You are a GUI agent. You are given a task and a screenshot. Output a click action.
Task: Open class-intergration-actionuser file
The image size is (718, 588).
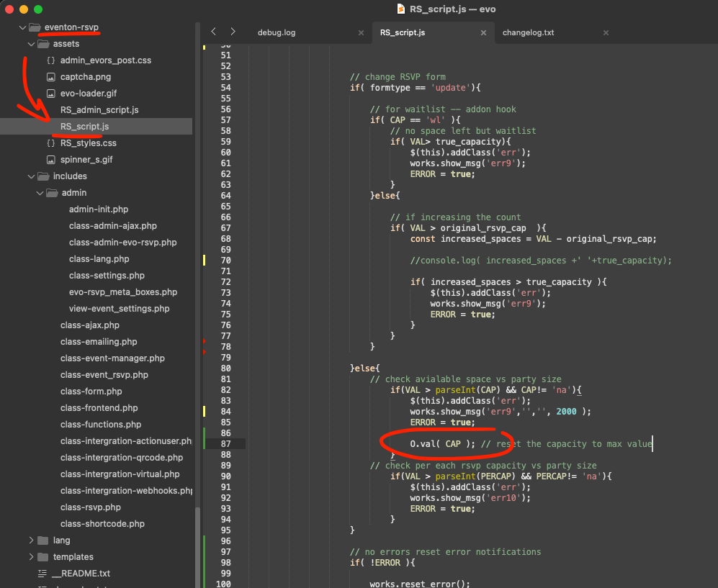pyautogui.click(x=126, y=441)
